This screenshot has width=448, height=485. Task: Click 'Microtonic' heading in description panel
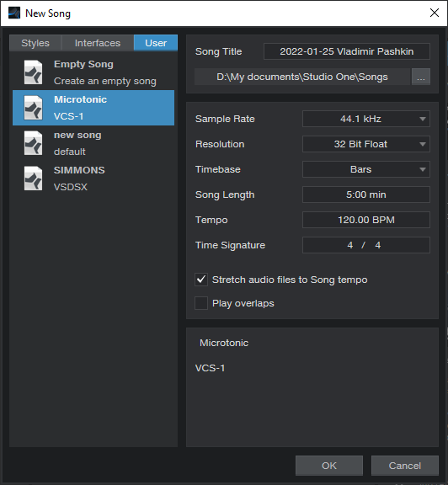tap(224, 343)
